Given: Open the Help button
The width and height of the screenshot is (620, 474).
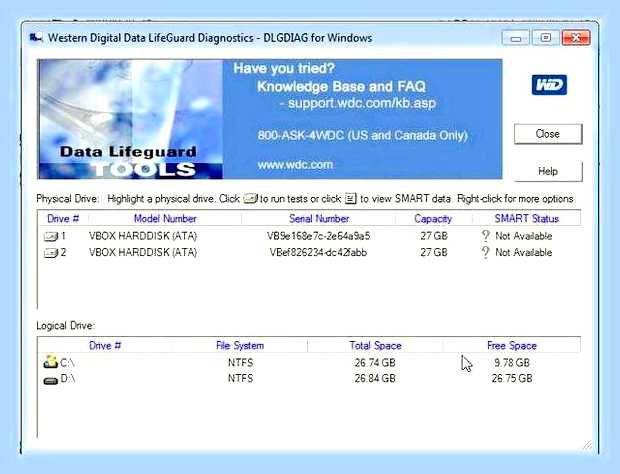Looking at the screenshot, I should (548, 171).
